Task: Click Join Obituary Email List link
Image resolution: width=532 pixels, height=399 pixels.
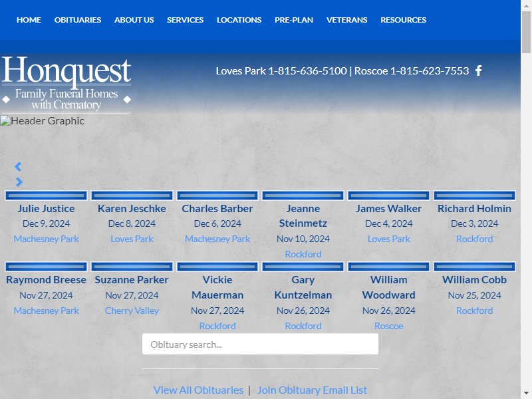Action: pyautogui.click(x=312, y=390)
